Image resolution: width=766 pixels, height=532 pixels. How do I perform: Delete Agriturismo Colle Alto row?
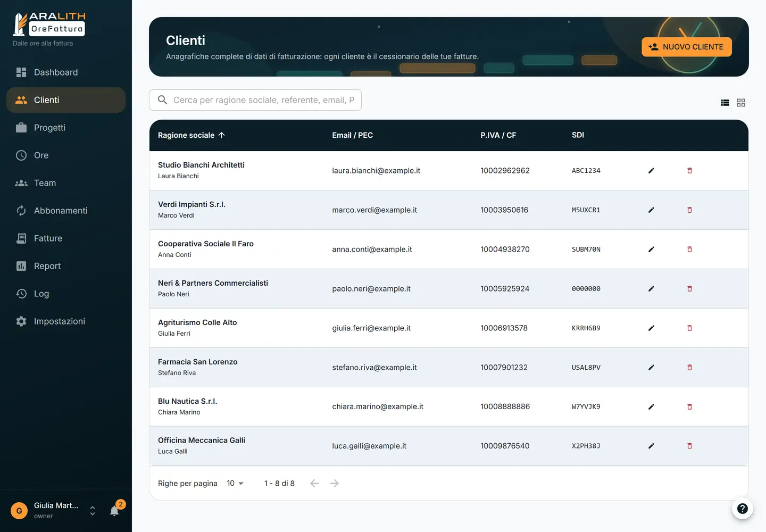point(689,328)
